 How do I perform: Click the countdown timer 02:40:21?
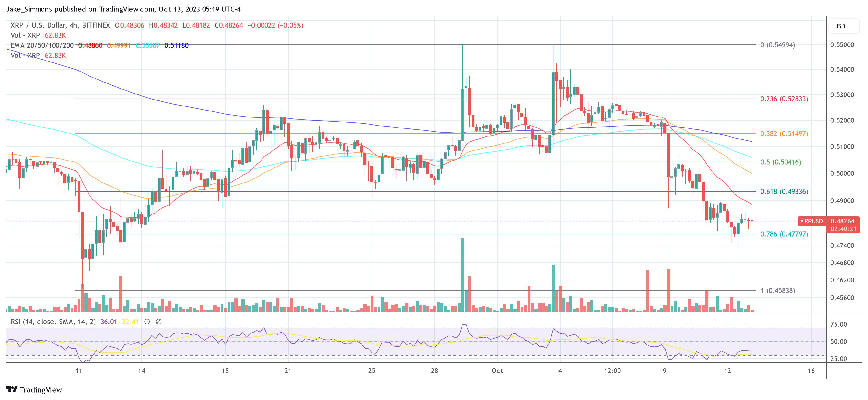(843, 229)
